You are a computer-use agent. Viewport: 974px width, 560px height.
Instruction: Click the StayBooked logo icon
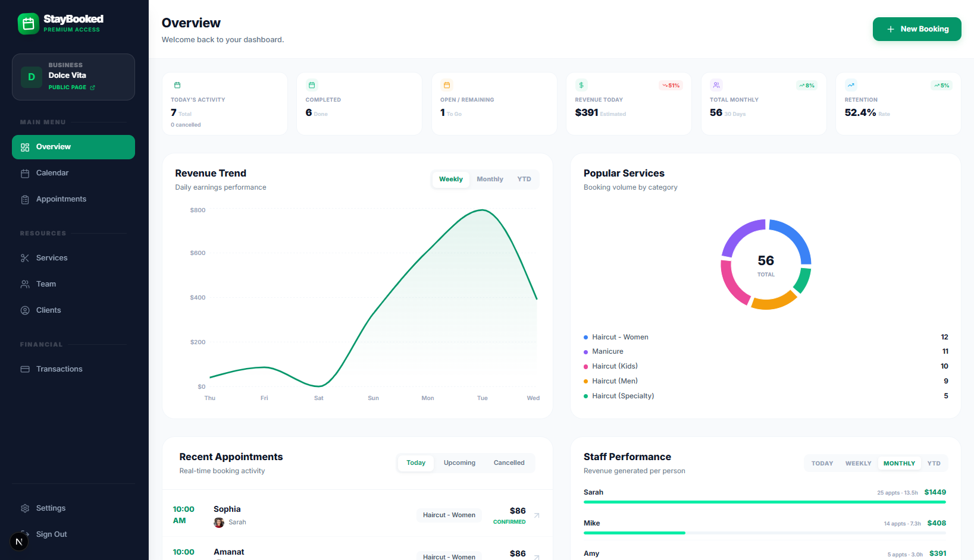(28, 23)
